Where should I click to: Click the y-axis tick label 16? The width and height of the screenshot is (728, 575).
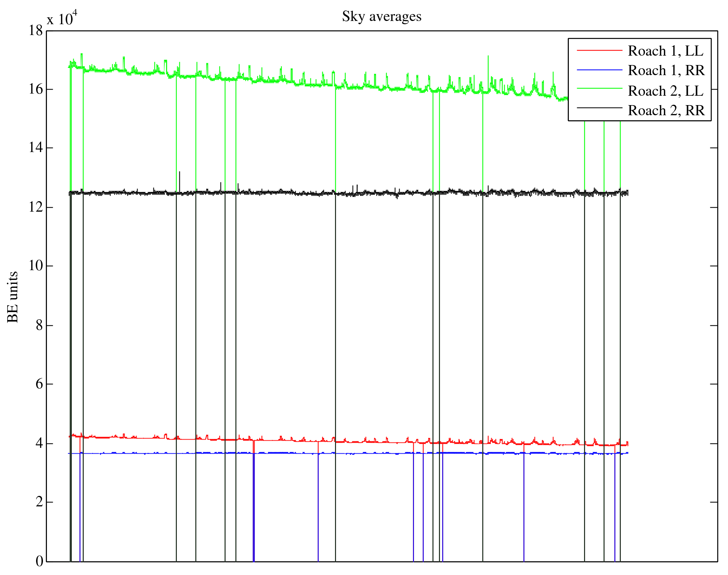point(36,89)
